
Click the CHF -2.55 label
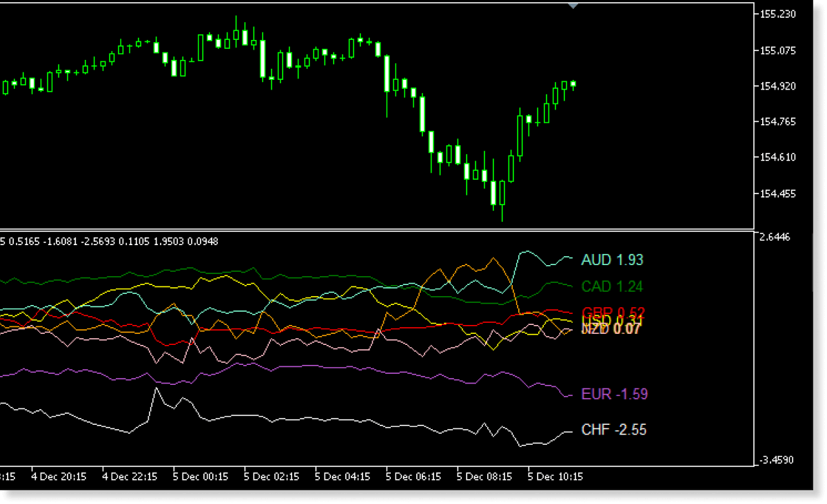(x=613, y=430)
